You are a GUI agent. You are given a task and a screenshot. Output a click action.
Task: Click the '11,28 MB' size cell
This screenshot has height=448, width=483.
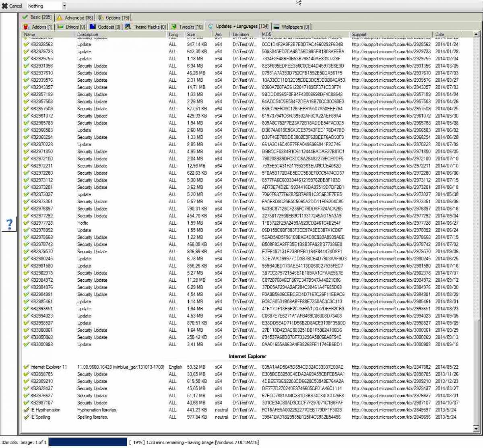pos(196,280)
